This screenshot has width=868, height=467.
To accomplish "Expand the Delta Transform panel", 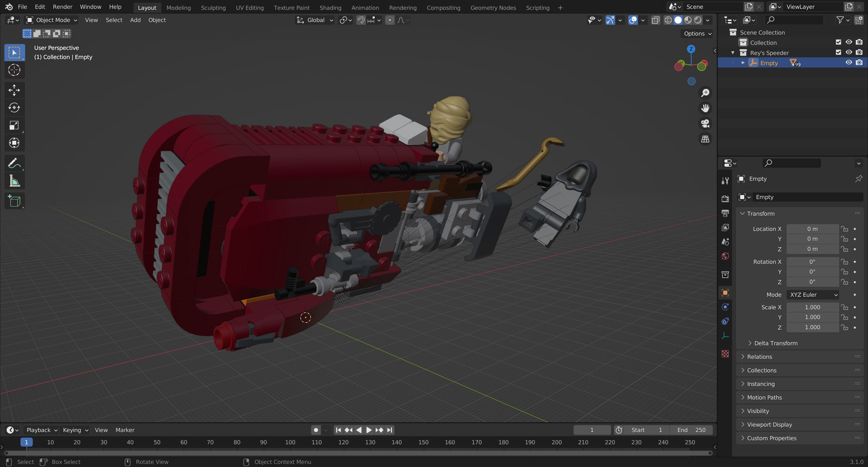I will coord(776,343).
